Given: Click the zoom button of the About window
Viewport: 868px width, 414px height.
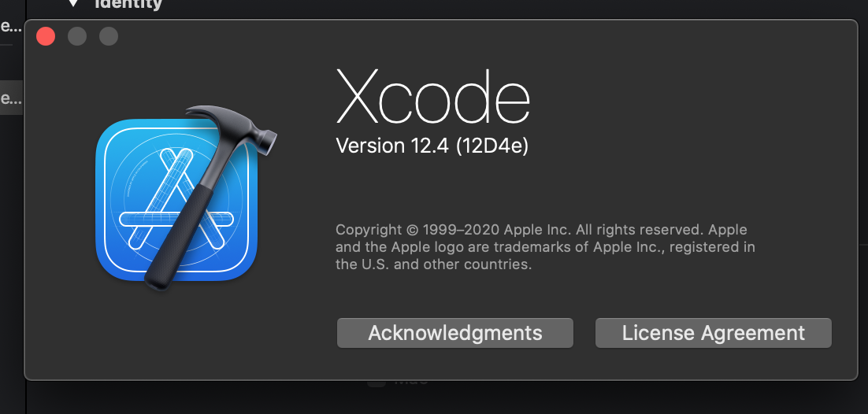Looking at the screenshot, I should (109, 36).
